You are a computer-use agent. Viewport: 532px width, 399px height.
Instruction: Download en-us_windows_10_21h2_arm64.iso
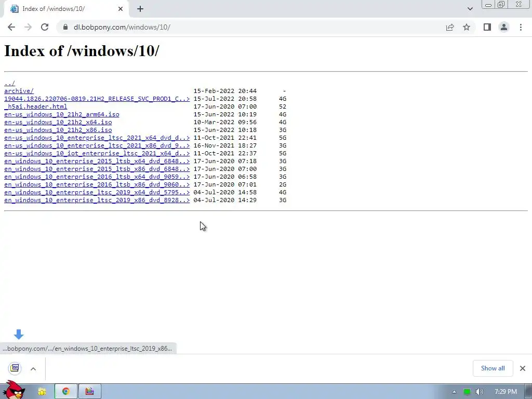pos(62,114)
